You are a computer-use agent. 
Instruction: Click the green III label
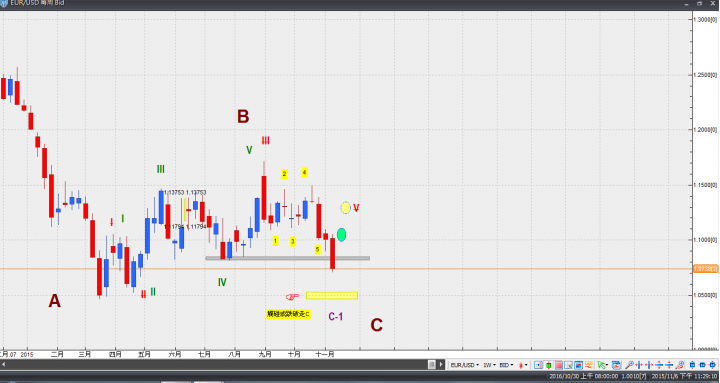tap(160, 169)
